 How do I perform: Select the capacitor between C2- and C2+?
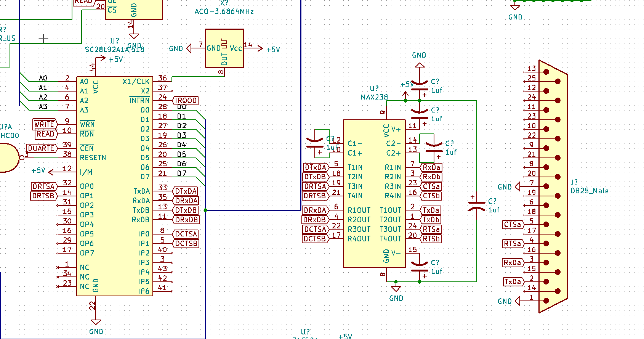point(434,148)
